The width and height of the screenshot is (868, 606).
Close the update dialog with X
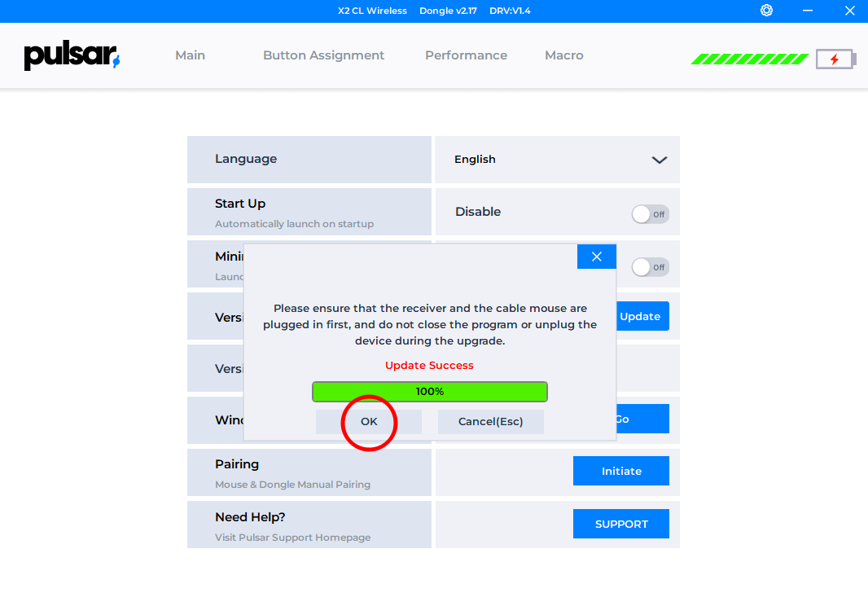[x=596, y=257]
